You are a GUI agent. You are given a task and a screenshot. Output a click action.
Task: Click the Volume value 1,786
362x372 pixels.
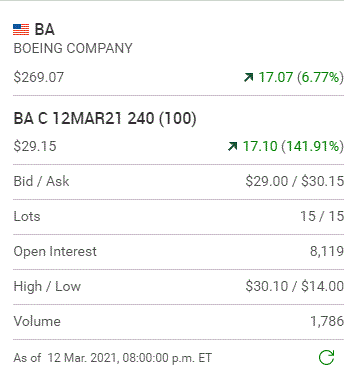327,322
